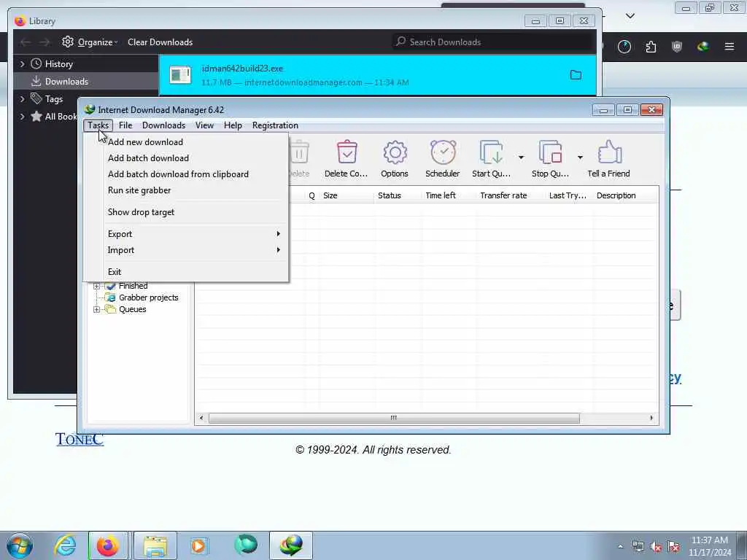Open the Registration menu

click(275, 125)
